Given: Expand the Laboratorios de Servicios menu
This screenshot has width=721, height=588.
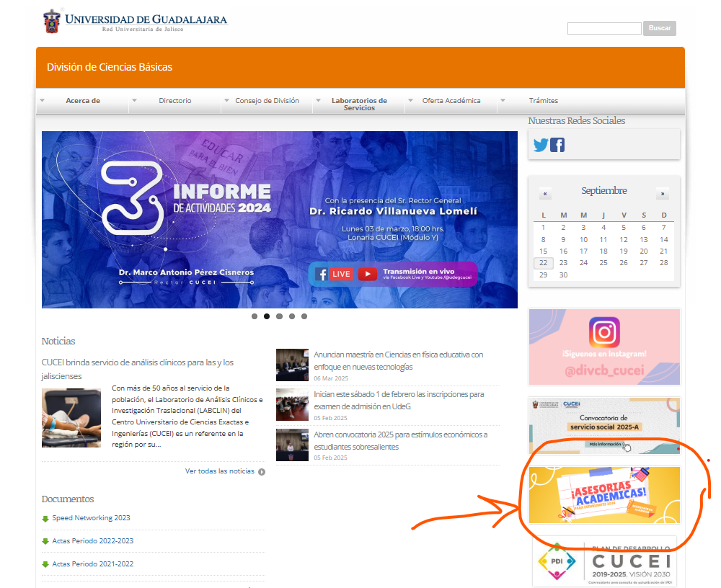Looking at the screenshot, I should pyautogui.click(x=359, y=104).
